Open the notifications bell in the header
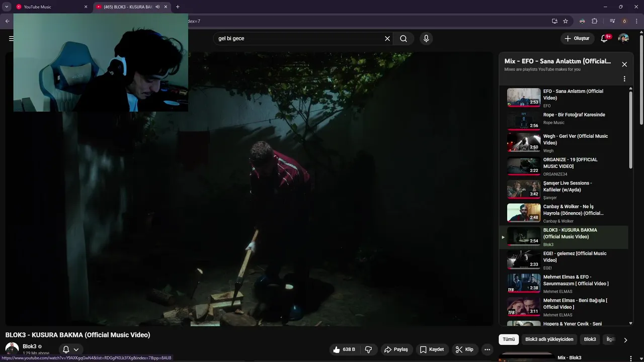This screenshot has width=644, height=362. point(604,39)
